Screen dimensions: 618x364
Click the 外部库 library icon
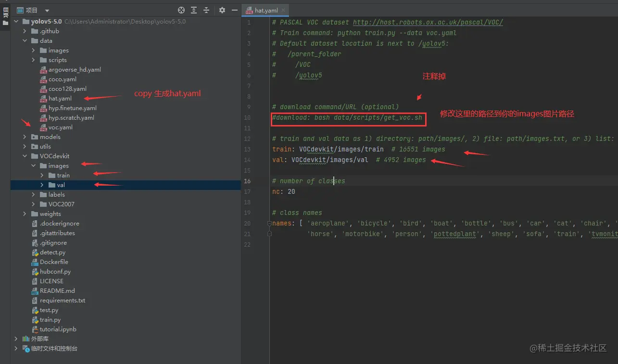pos(26,339)
